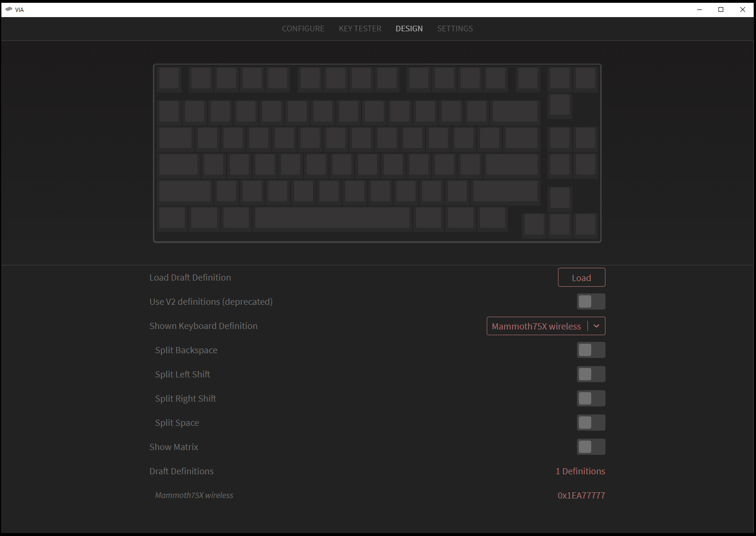Turn on Split Left Shift
756x536 pixels.
coord(591,374)
